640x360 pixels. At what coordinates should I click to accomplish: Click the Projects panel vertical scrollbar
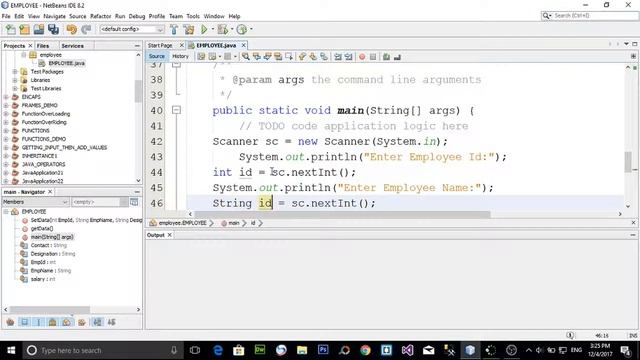138,91
